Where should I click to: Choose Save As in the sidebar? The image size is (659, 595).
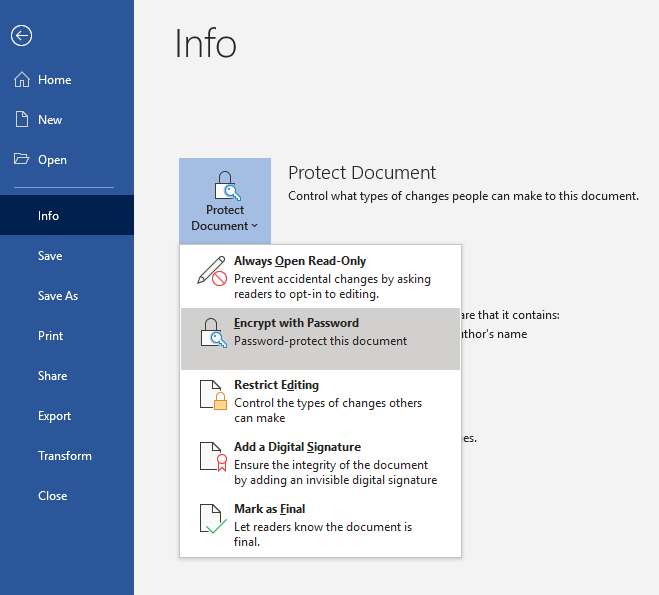[67, 295]
